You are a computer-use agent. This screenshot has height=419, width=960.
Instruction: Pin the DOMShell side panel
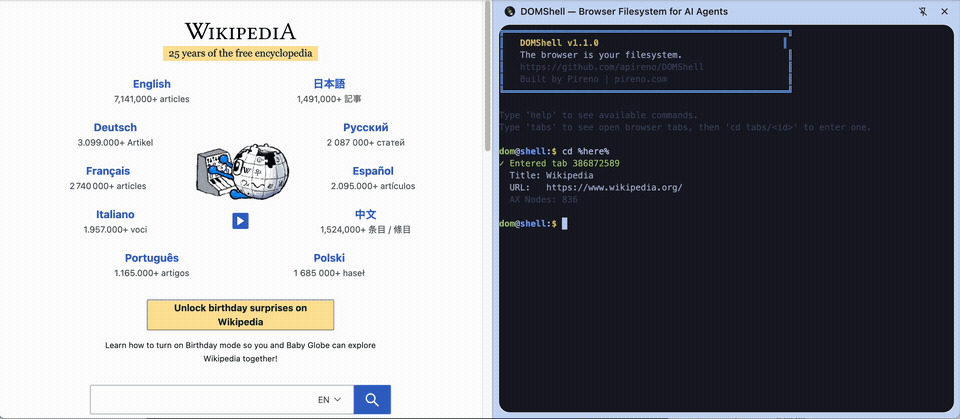pos(923,11)
